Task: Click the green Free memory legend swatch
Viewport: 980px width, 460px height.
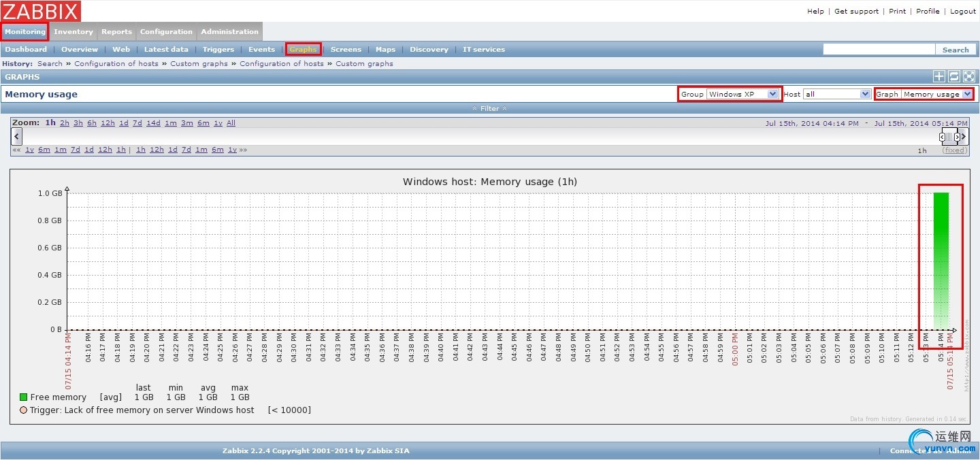Action: (x=23, y=397)
